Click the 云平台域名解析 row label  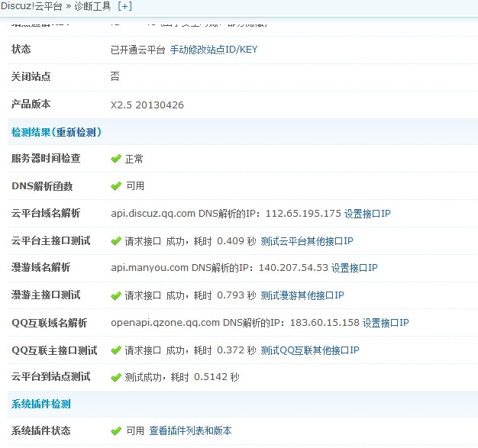point(46,213)
